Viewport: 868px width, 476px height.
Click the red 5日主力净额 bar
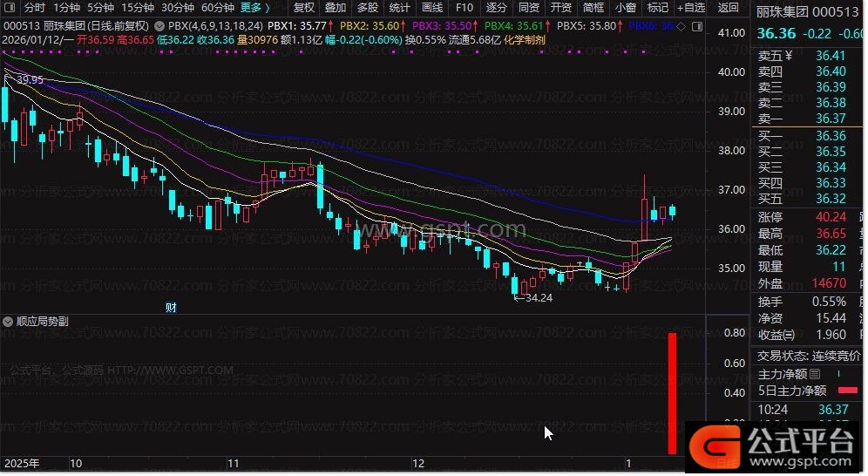point(848,391)
